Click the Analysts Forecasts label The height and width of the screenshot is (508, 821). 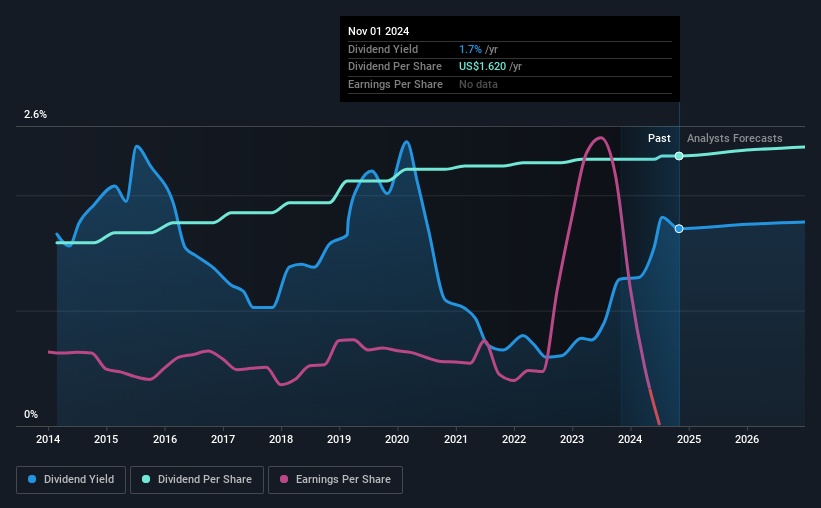(735, 138)
